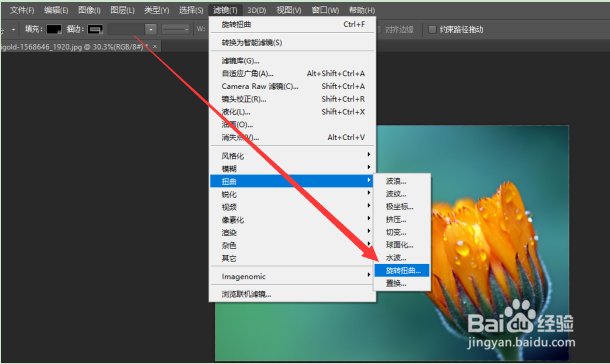Click the 滤镜(T) menu header
This screenshot has height=364, width=610.
pyautogui.click(x=225, y=10)
